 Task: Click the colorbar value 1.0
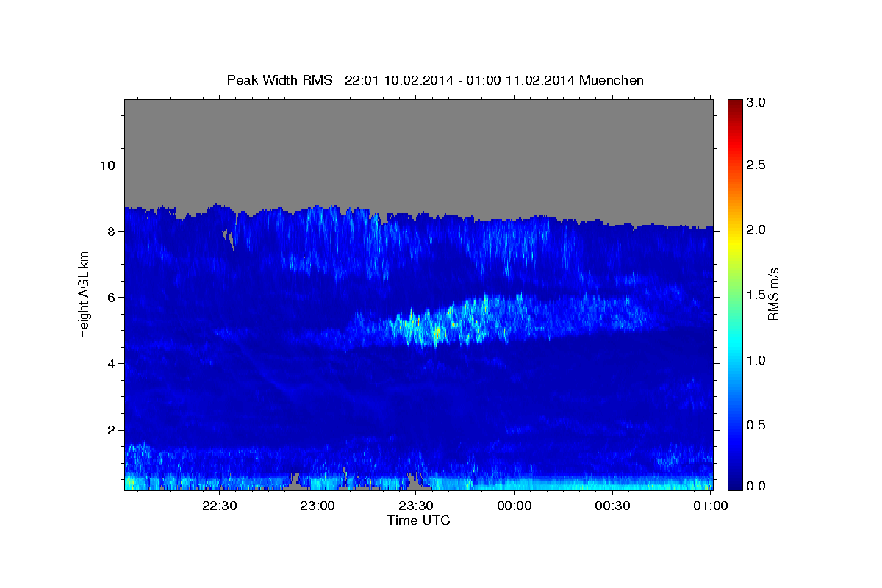pyautogui.click(x=756, y=360)
